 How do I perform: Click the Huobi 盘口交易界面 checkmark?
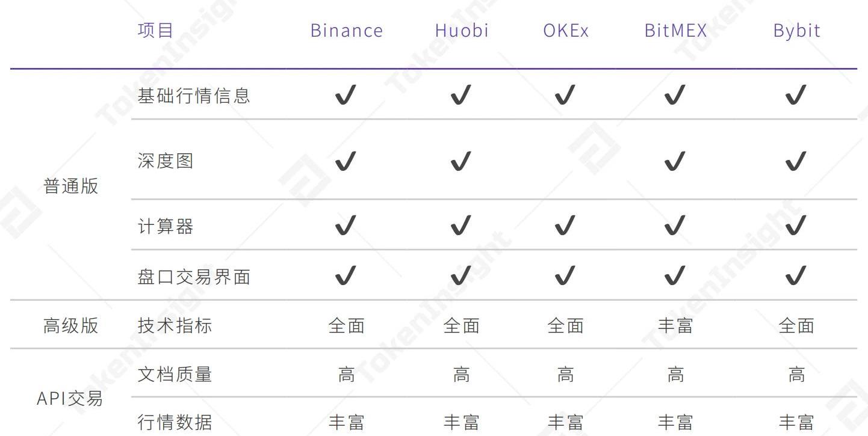462,275
